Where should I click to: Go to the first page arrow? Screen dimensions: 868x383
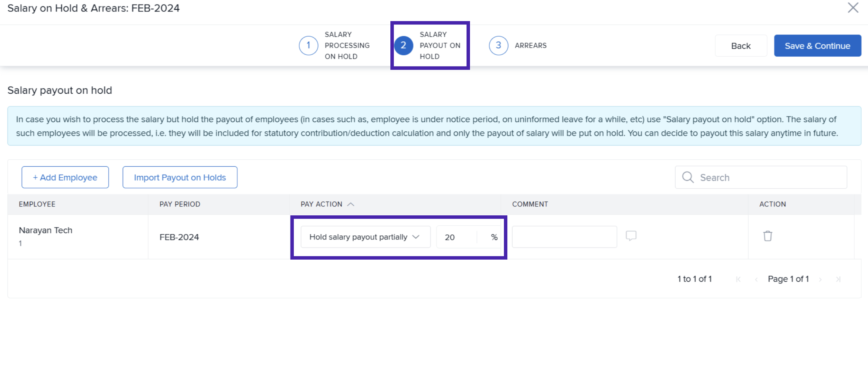[738, 279]
